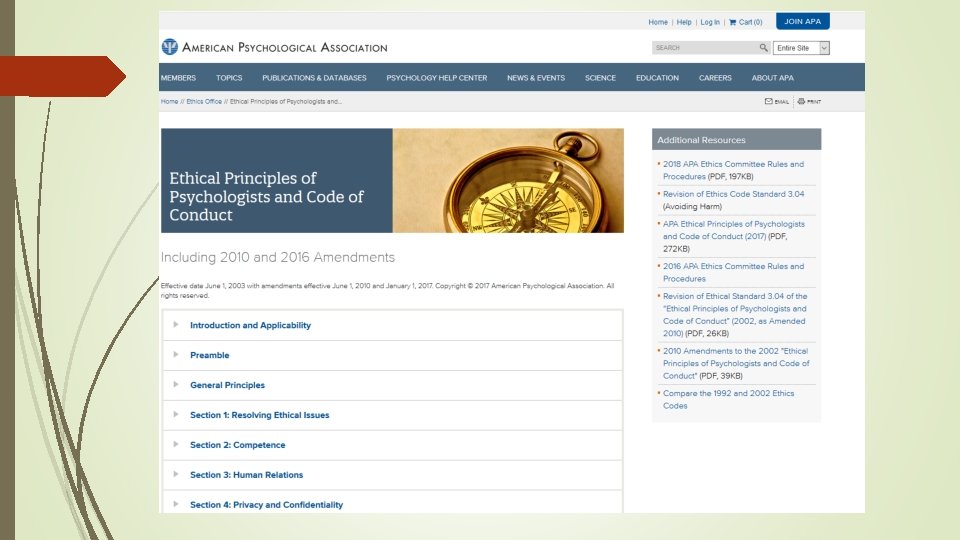Click the compass banner image

click(x=508, y=181)
